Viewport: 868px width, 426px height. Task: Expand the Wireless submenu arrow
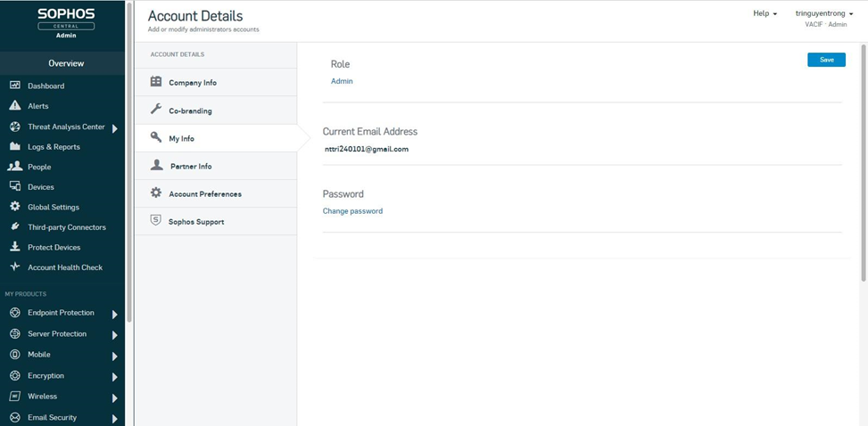[x=114, y=398]
